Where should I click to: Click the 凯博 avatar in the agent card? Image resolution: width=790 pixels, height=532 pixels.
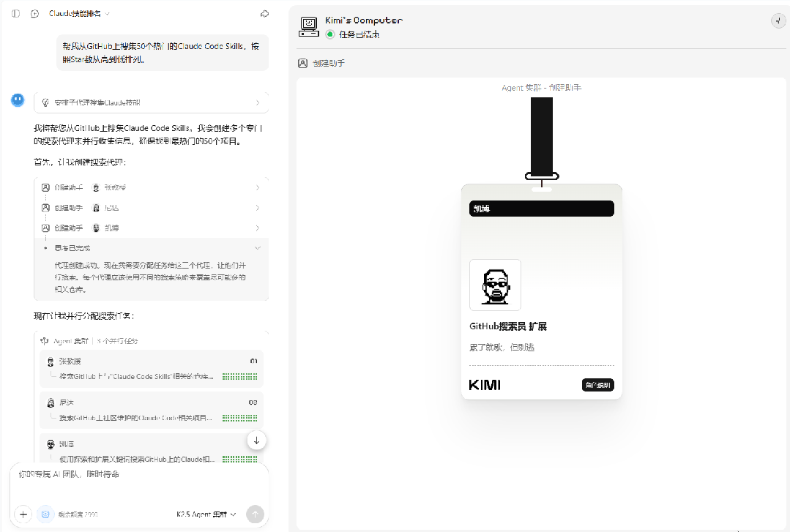click(x=51, y=444)
